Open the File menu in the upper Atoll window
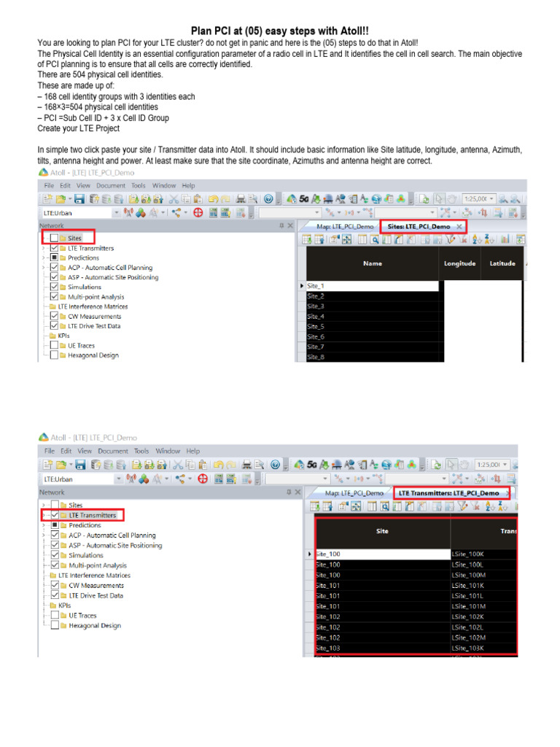 click(x=49, y=185)
